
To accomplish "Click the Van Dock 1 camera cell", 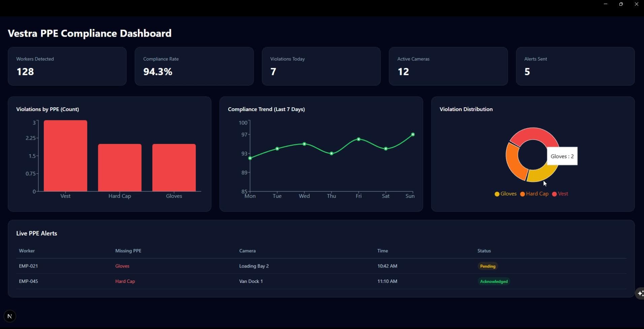I will 251,281.
